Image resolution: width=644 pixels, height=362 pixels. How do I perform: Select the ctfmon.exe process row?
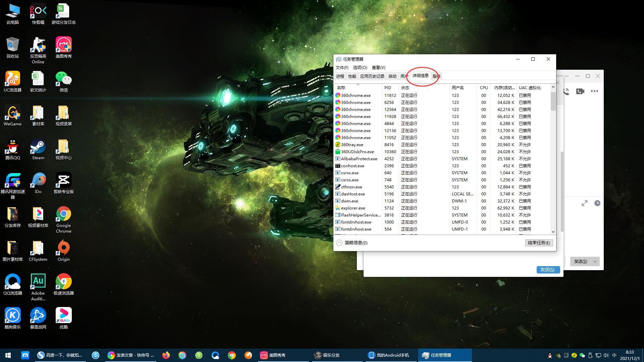coord(442,187)
